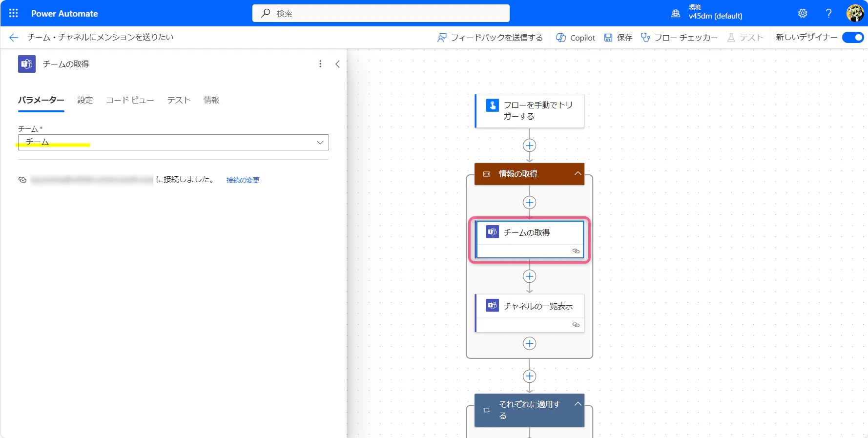Click the Teams icon on the チームの取得 card
The image size is (868, 438).
[x=492, y=232]
